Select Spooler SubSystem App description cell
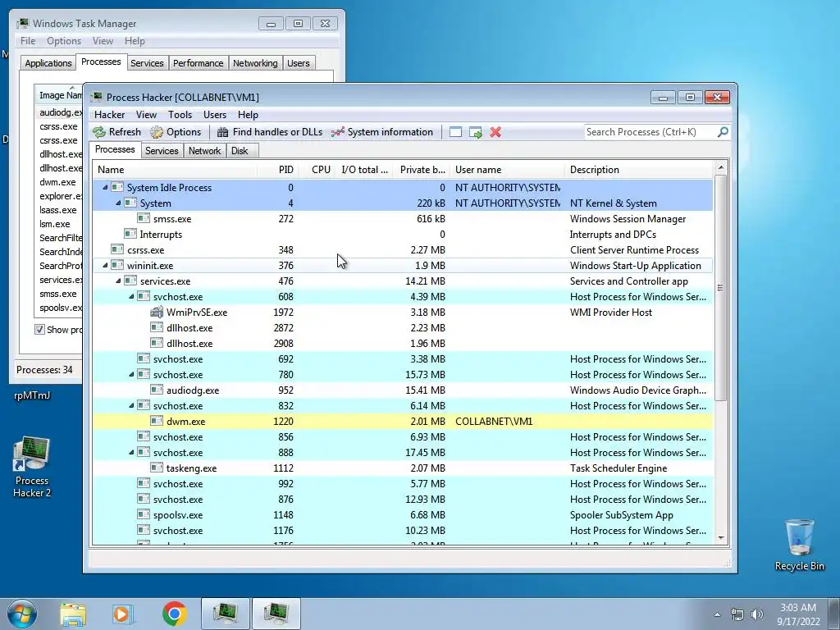840x630 pixels. click(622, 515)
